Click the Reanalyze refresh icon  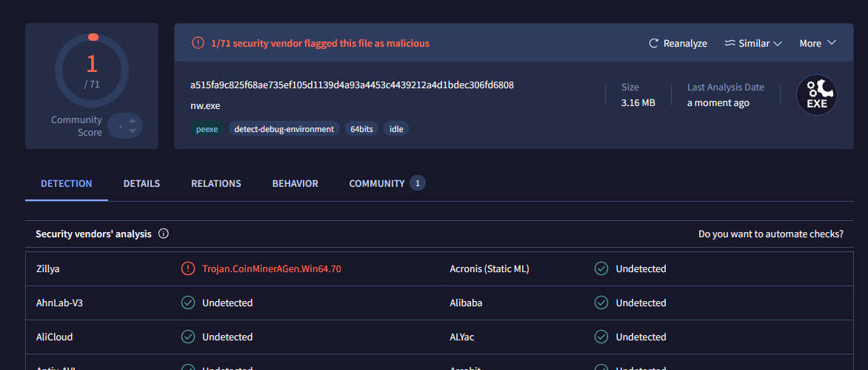653,43
